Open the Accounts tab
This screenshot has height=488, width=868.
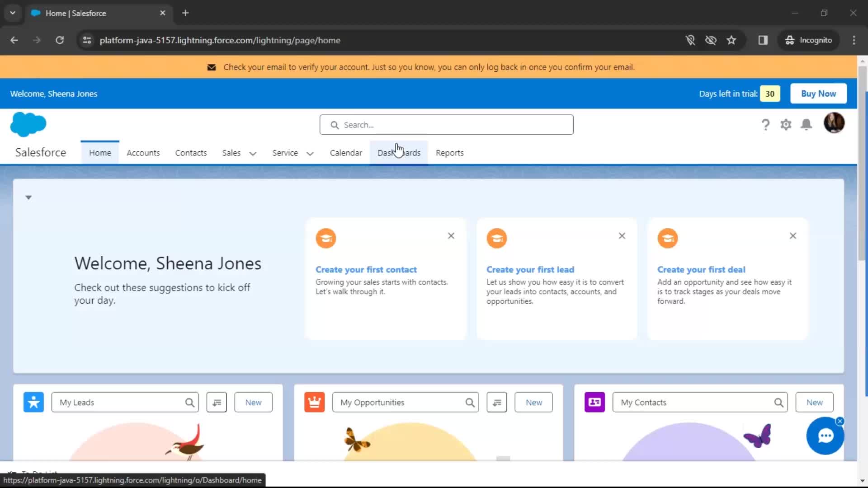[x=143, y=153]
